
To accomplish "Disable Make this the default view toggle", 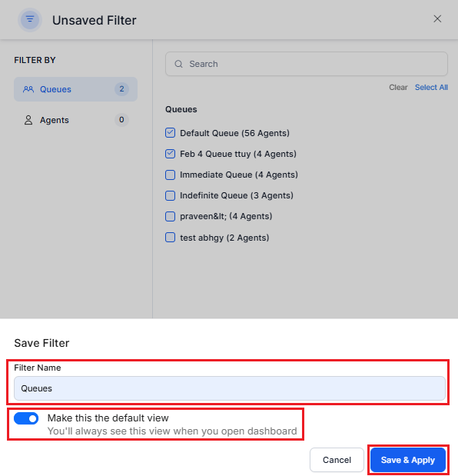I will [26, 418].
